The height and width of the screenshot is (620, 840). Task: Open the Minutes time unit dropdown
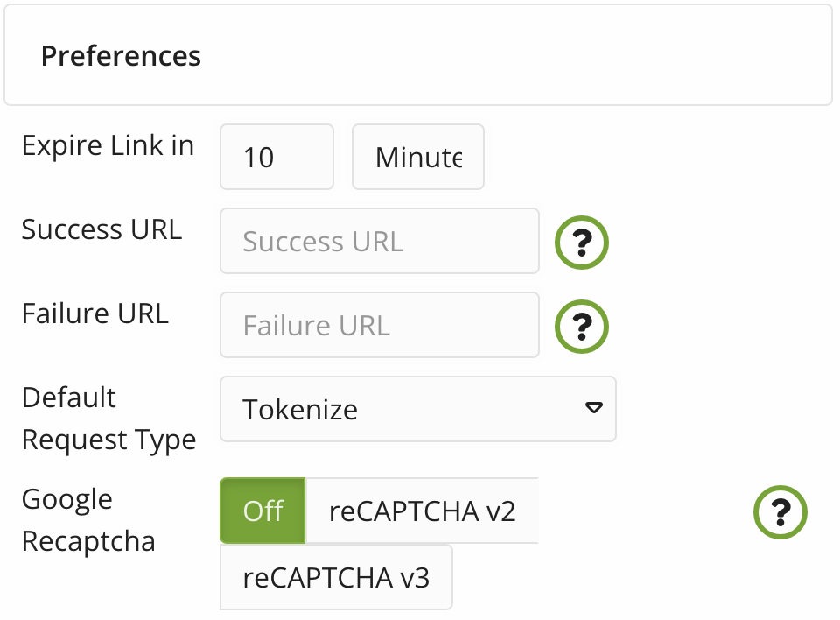point(418,157)
